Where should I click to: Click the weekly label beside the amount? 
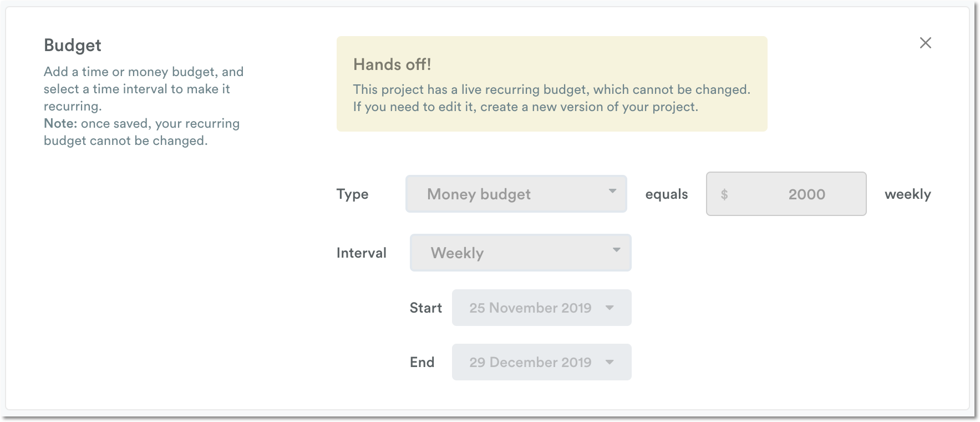pos(907,194)
